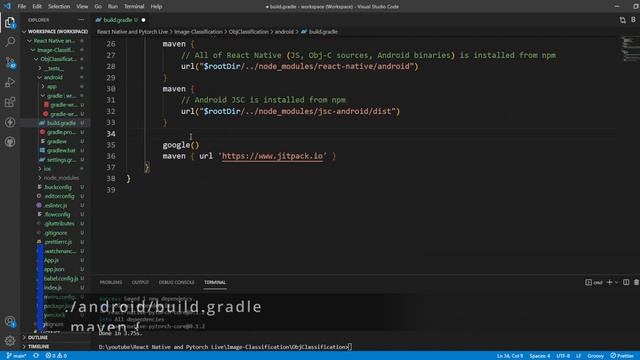
Task: Open the Accounts icon in activity bar
Action: point(10,322)
